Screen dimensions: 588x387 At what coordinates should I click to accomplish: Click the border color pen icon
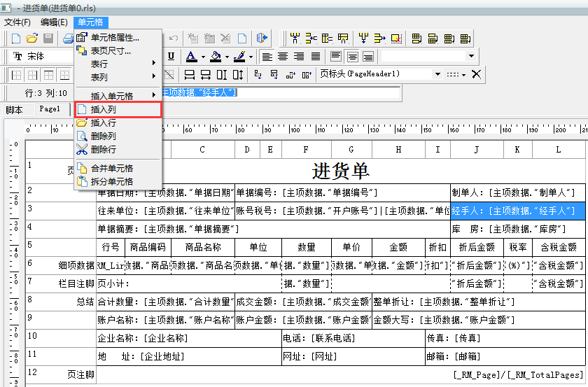[x=239, y=56]
